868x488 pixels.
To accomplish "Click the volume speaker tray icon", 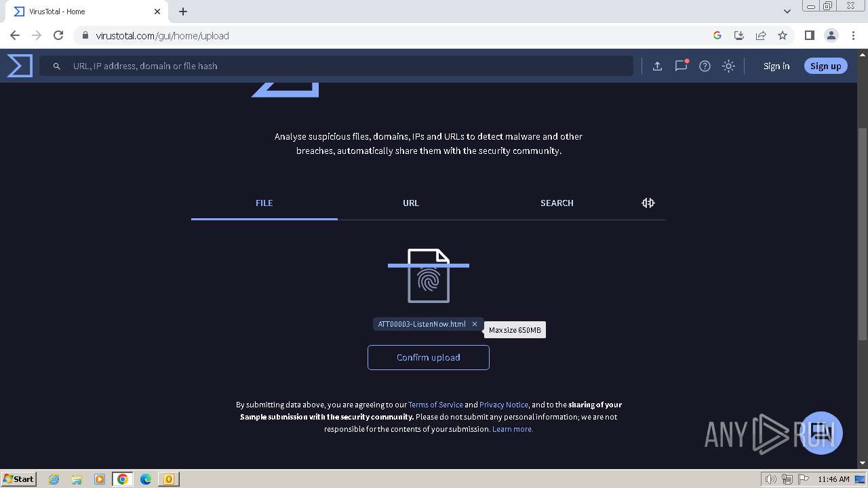I will click(771, 479).
